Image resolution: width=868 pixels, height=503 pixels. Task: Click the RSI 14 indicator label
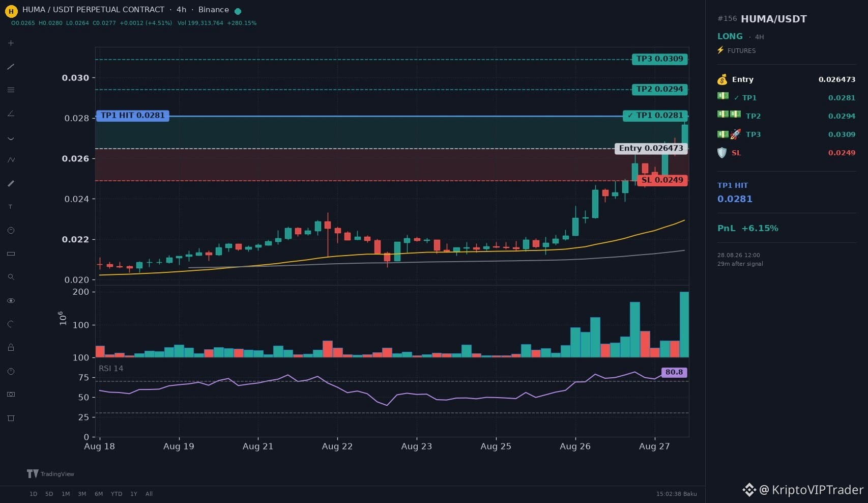tap(111, 369)
